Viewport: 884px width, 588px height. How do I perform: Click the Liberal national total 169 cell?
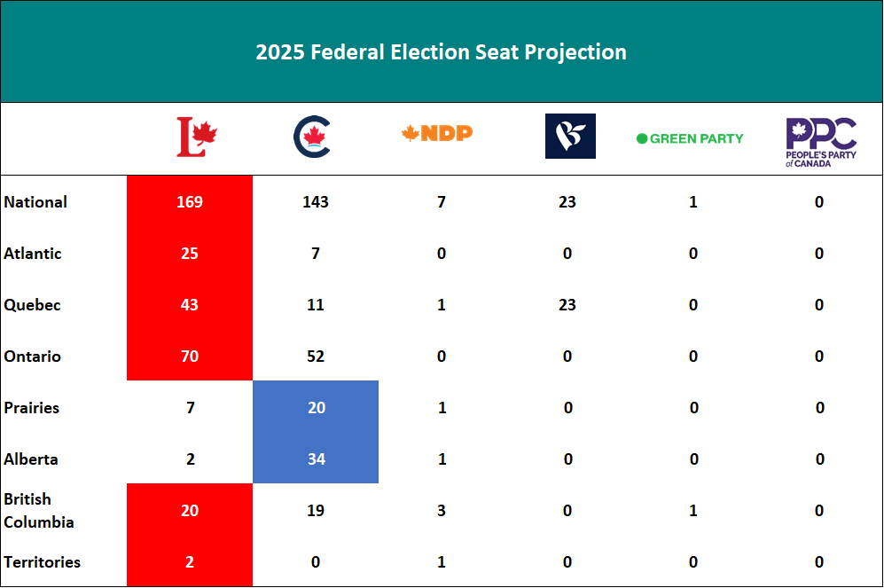pyautogui.click(x=190, y=202)
